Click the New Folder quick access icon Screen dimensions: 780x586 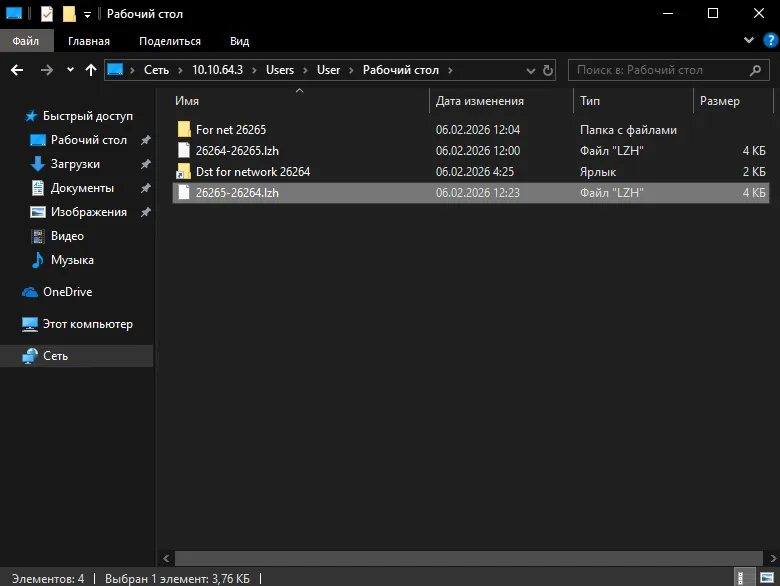(x=69, y=14)
